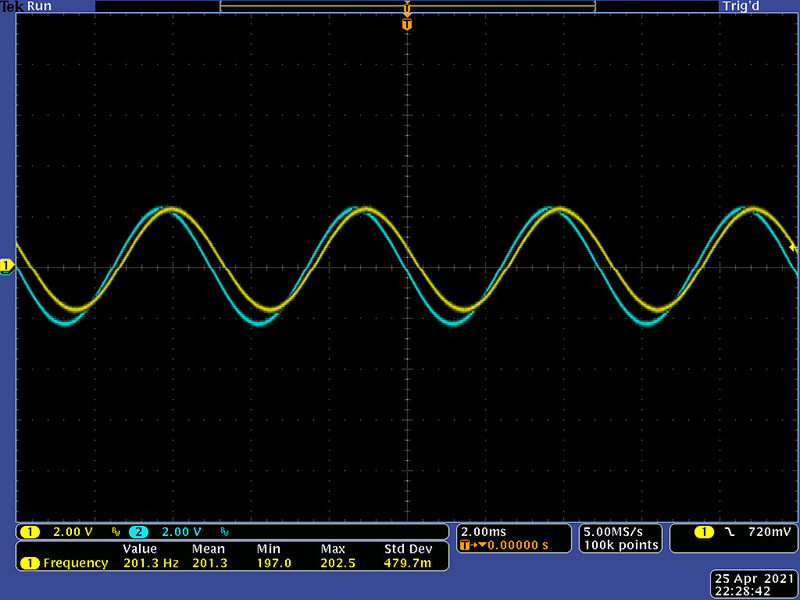The width and height of the screenshot is (800, 600).
Task: Click channel 2 bandwidth limit icon
Action: point(223,531)
